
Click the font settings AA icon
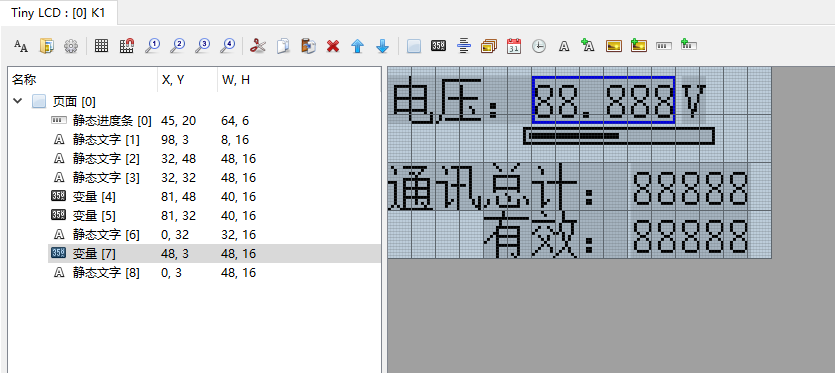pyautogui.click(x=21, y=46)
